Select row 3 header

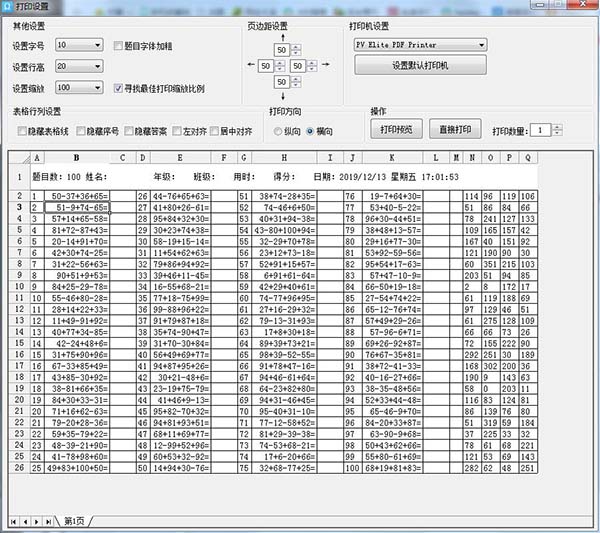click(x=20, y=207)
